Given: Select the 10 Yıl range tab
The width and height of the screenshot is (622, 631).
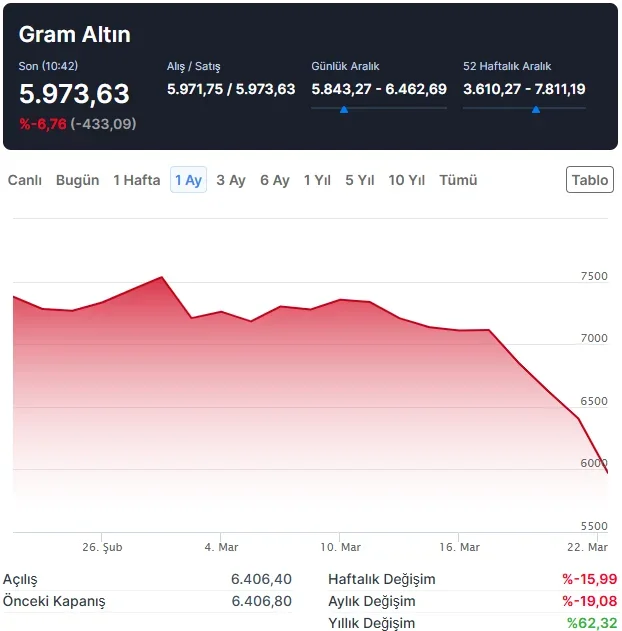Looking at the screenshot, I should pos(407,180).
